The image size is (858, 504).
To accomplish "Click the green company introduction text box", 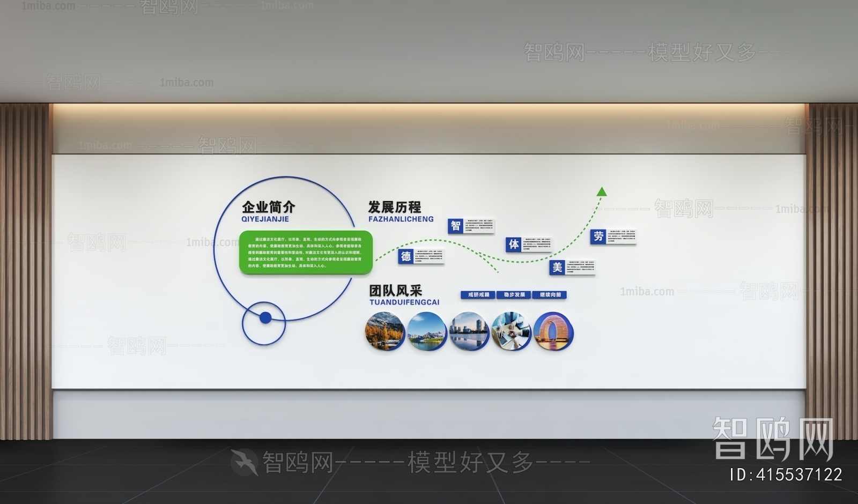I will point(306,252).
